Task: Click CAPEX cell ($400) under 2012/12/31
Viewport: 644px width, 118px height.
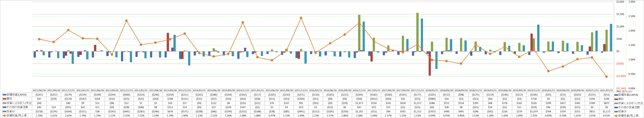Action: click(126, 95)
